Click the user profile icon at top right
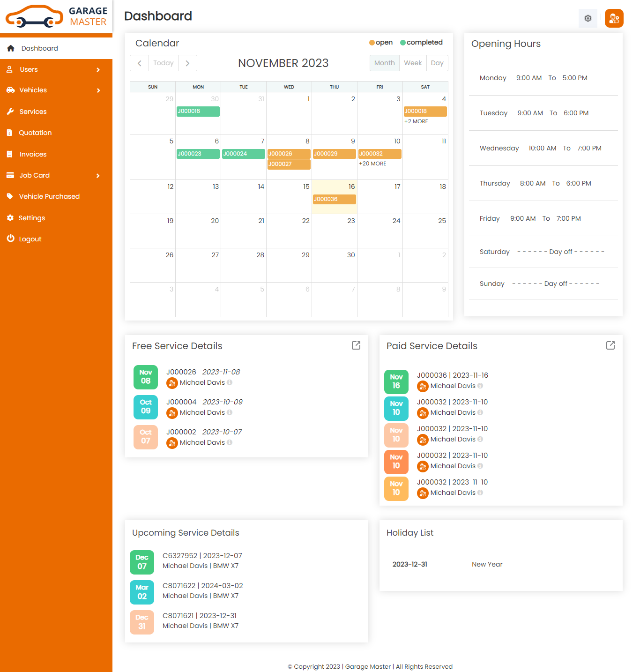The image size is (640, 672). [x=614, y=18]
